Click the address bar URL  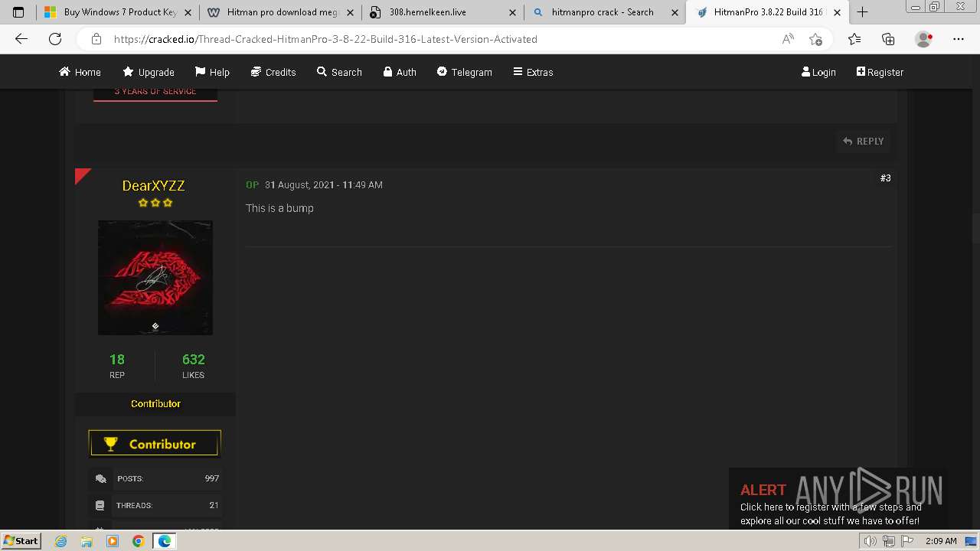tap(325, 39)
